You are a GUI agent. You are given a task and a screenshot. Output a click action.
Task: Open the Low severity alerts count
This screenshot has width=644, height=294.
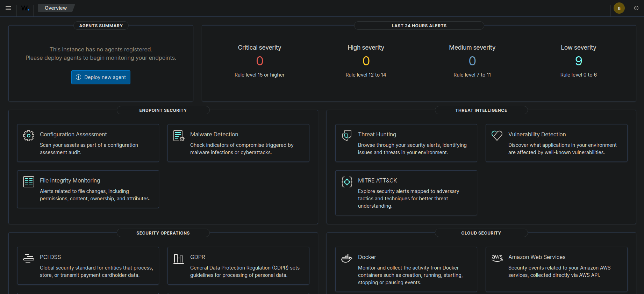[x=579, y=61]
